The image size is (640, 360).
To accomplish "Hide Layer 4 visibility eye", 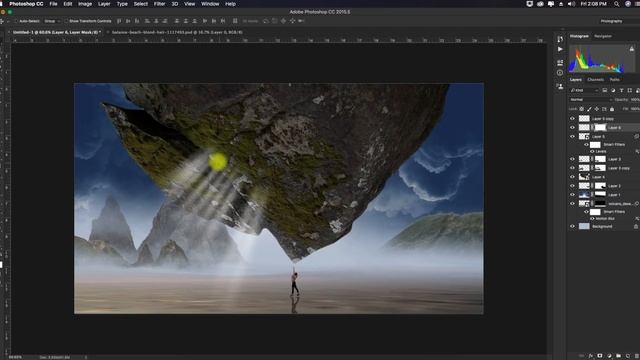I will click(572, 177).
